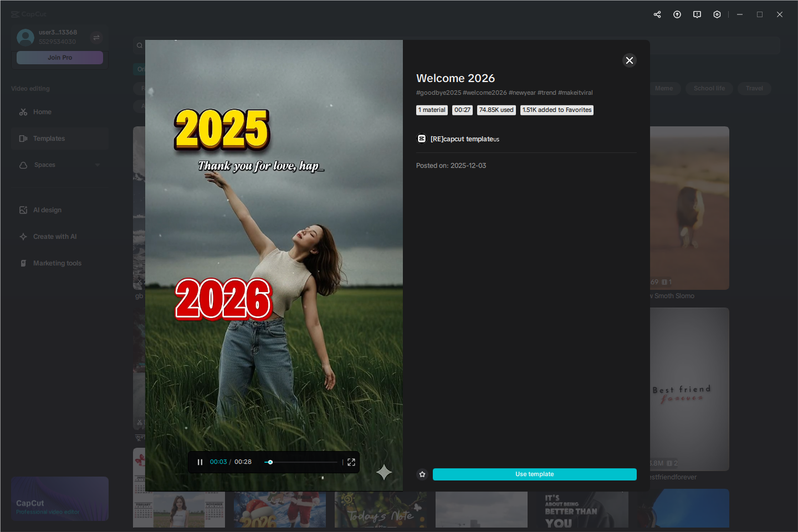Go to Home in the sidebar
This screenshot has width=798, height=532.
pos(60,112)
